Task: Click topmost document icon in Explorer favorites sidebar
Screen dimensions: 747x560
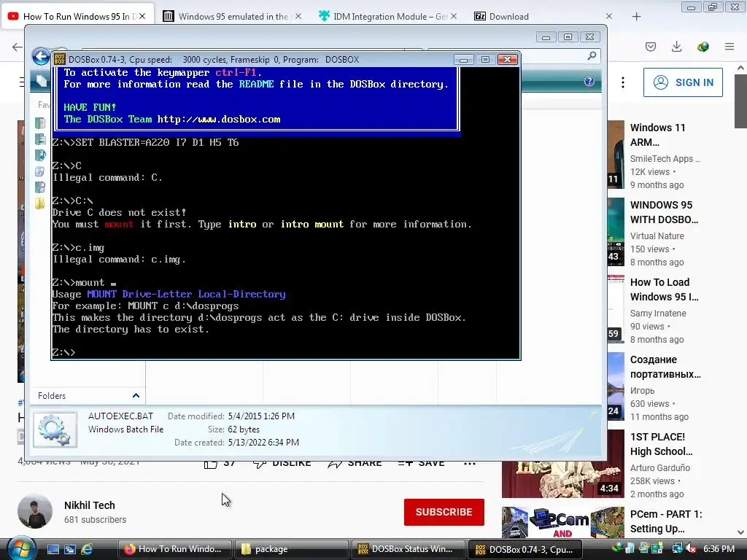Action: [x=40, y=123]
